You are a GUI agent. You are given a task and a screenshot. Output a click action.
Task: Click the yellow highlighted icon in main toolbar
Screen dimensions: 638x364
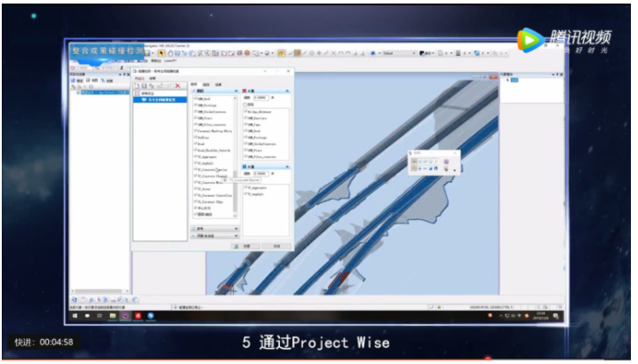pos(281,53)
